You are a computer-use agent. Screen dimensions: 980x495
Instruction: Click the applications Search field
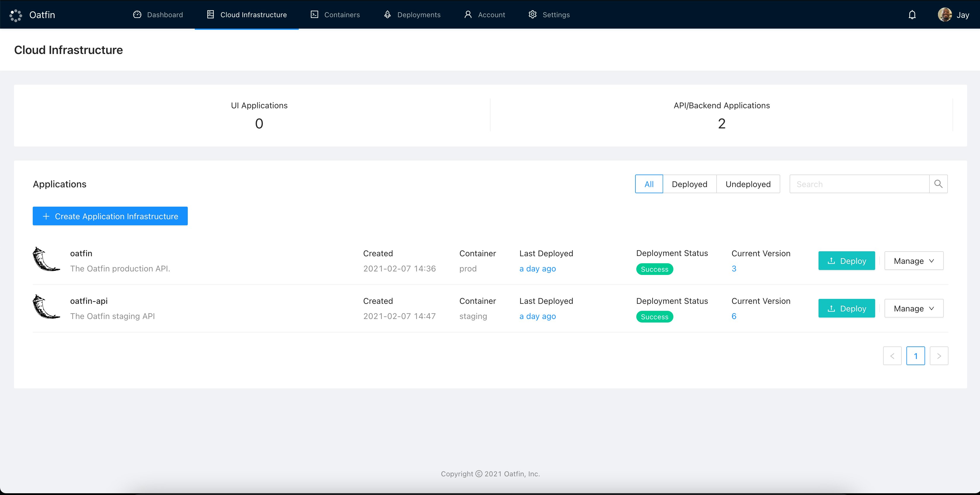click(859, 184)
